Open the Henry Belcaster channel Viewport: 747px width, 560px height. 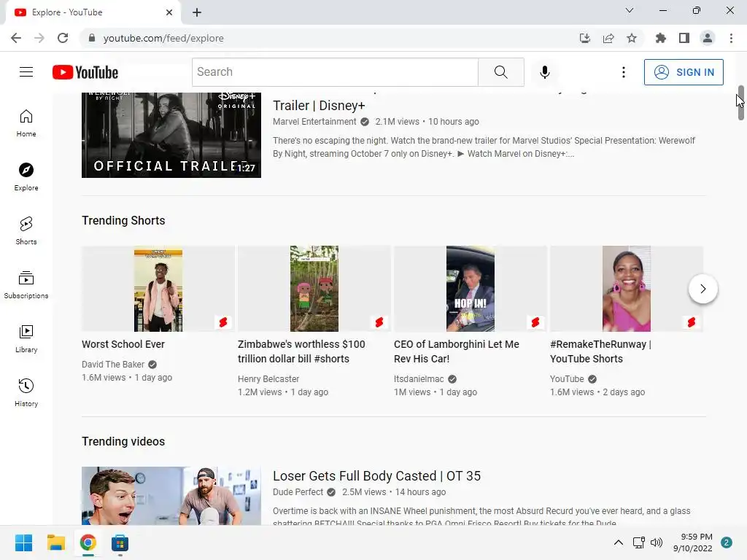tap(268, 379)
